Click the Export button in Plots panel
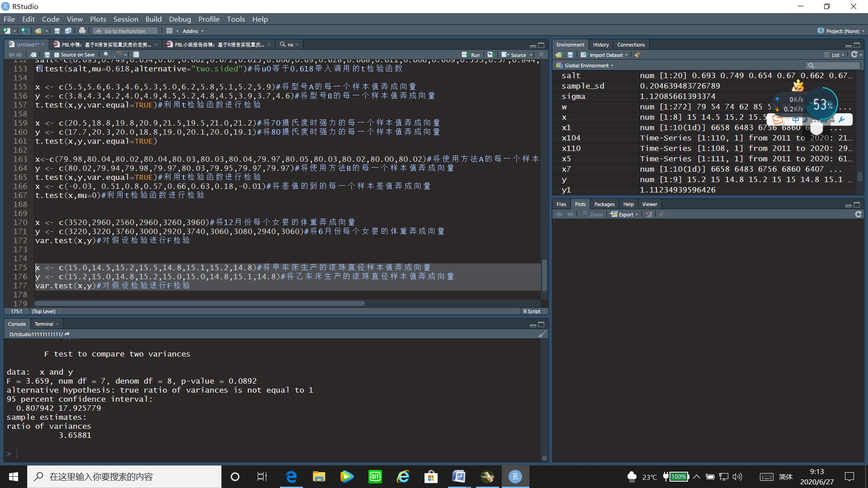Viewport: 868px width, 488px height. point(623,213)
